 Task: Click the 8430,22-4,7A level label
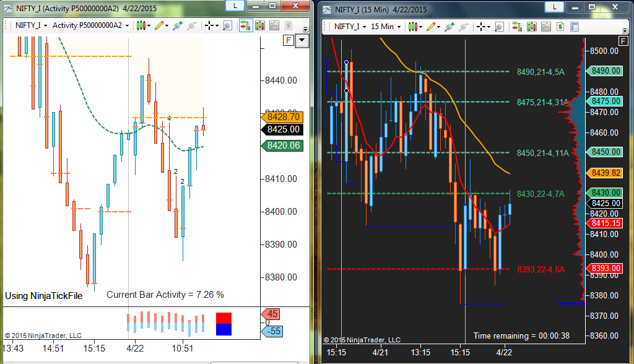[541, 194]
